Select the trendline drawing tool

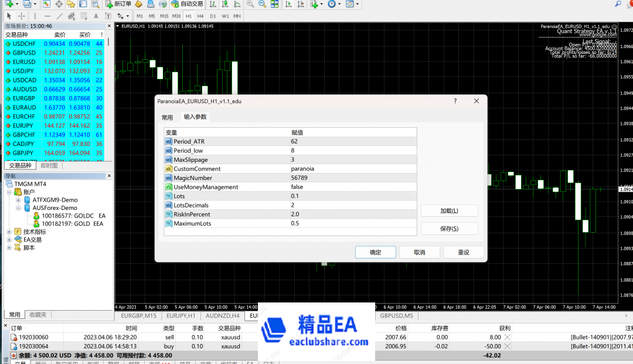click(x=59, y=16)
